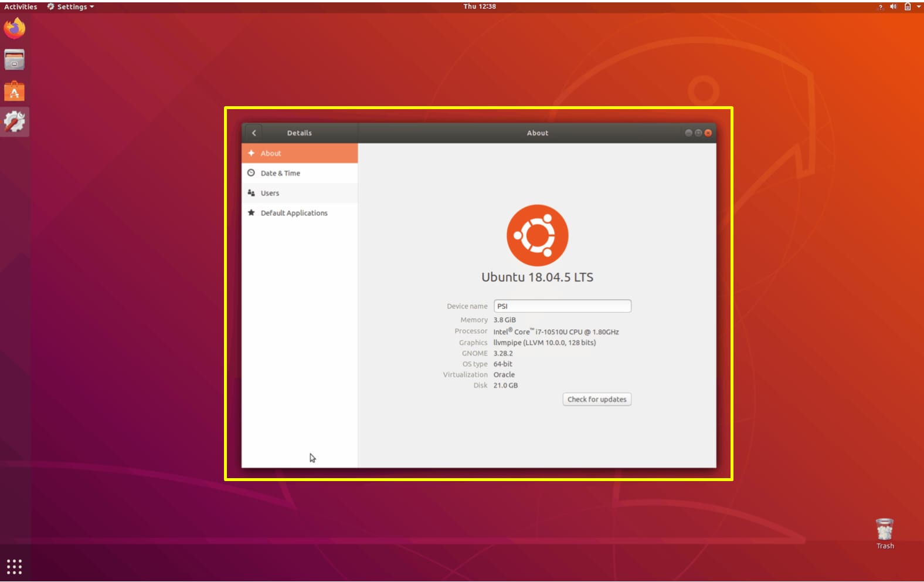Click the volume speaker icon in top bar
The image size is (924, 582).
coord(894,7)
